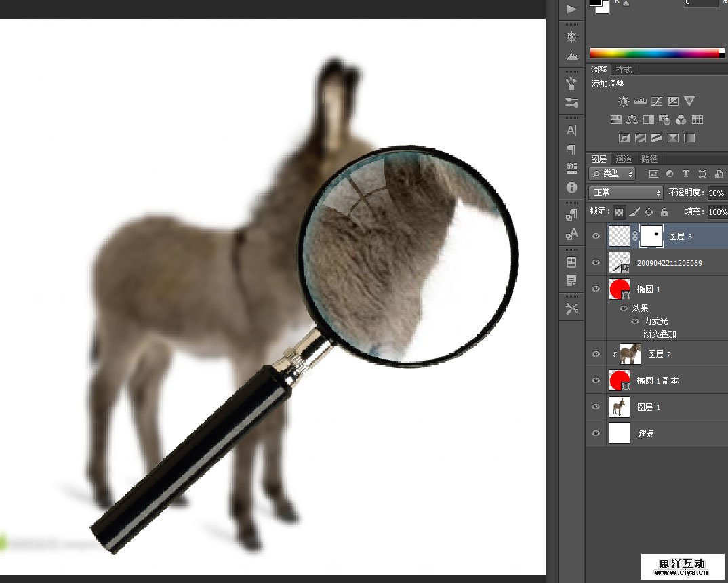728x583 pixels.
Task: Click the lock all padlock icon
Action: (x=664, y=212)
